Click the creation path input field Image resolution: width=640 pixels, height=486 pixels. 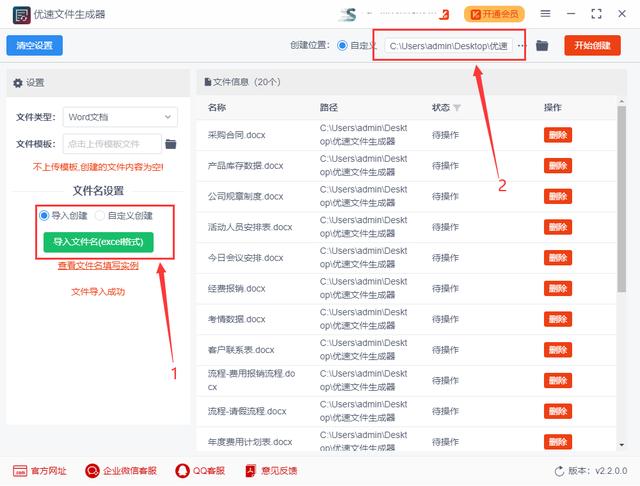[448, 46]
